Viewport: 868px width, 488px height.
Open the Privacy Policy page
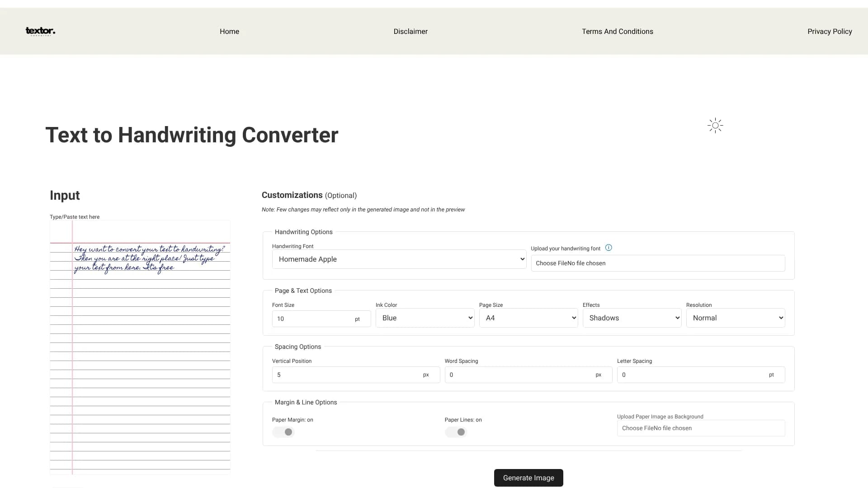[x=830, y=31]
